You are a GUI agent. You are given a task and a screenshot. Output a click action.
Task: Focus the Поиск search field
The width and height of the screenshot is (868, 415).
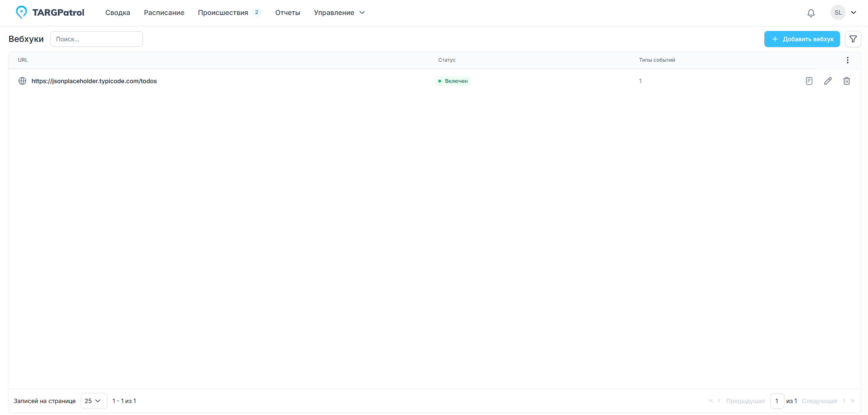coord(97,39)
